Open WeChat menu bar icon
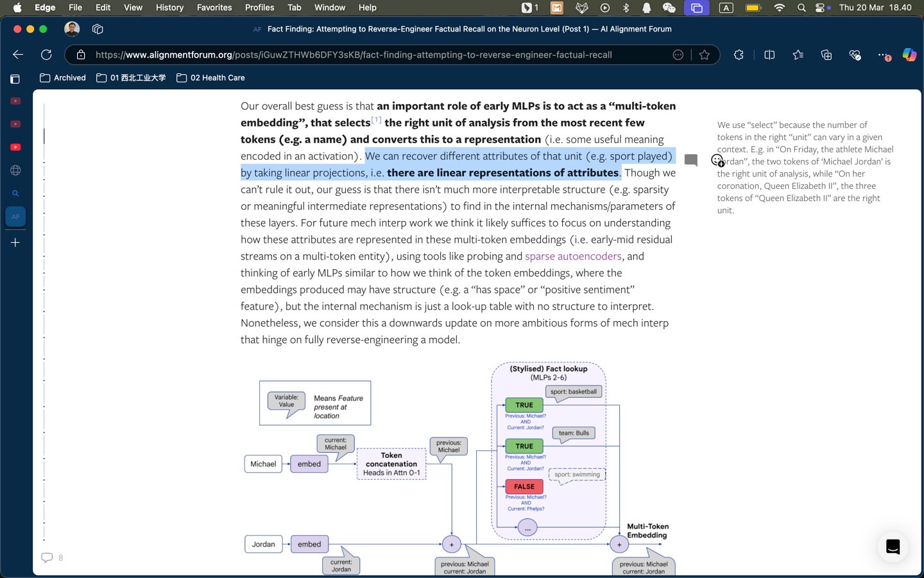This screenshot has width=924, height=578. pyautogui.click(x=669, y=8)
